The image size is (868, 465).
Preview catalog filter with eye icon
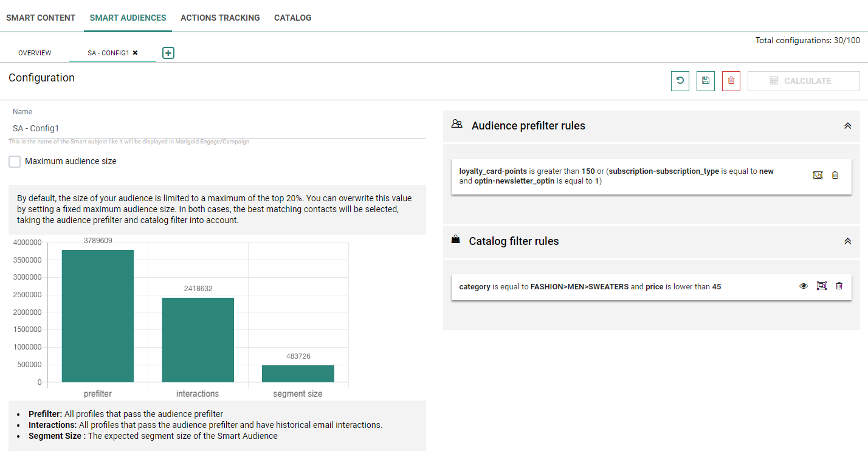(x=804, y=286)
